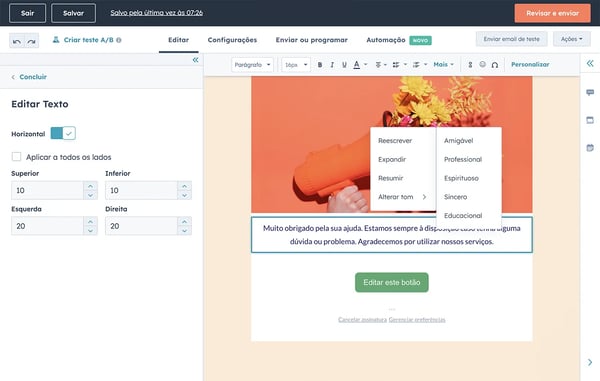
Task: Expand the text color dropdown arrow
Action: point(366,65)
